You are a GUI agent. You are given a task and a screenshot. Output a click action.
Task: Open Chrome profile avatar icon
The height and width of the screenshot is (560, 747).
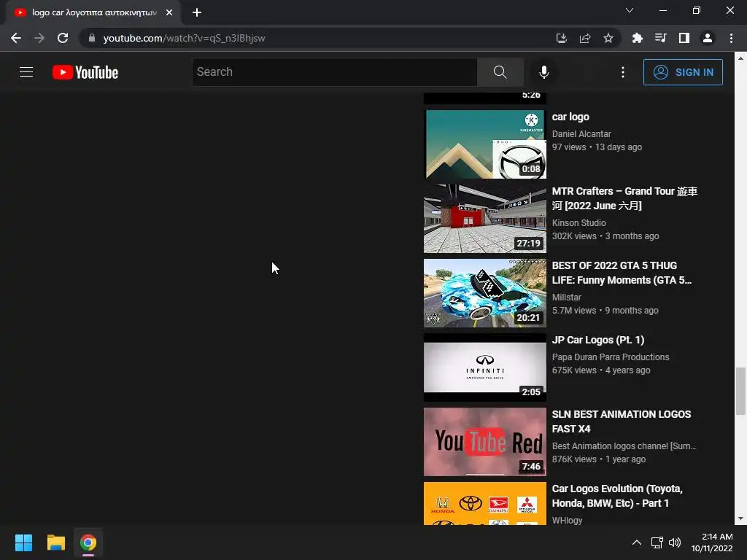pyautogui.click(x=708, y=38)
